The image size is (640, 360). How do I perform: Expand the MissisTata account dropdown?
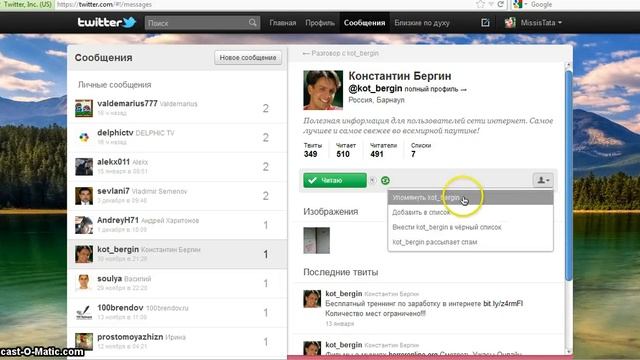(541, 23)
